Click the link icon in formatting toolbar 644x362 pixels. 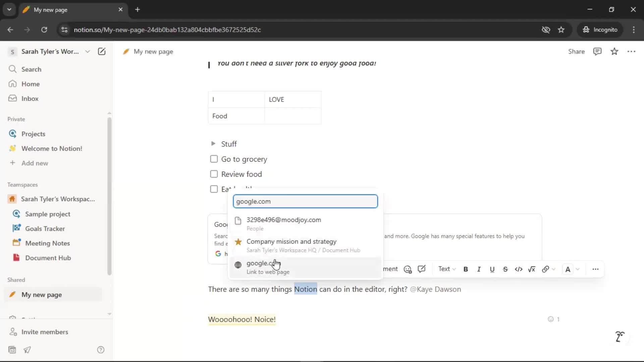coord(546,269)
